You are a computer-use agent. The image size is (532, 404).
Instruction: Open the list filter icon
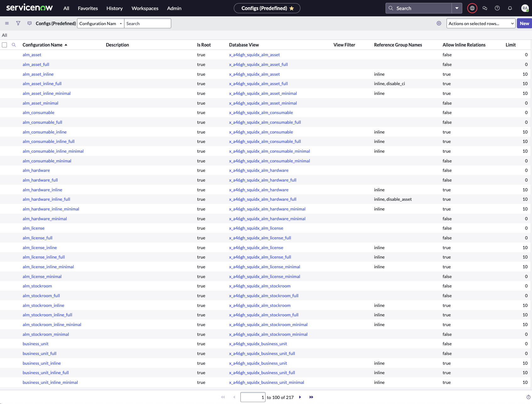click(18, 23)
